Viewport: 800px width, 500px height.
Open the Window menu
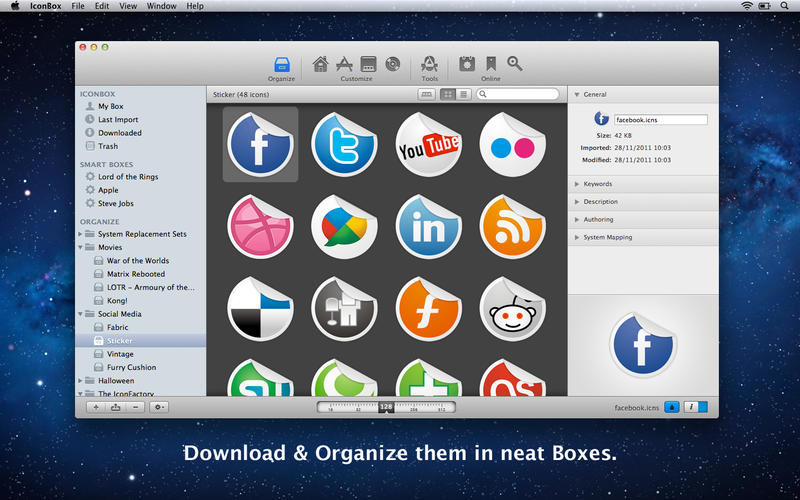tap(162, 7)
